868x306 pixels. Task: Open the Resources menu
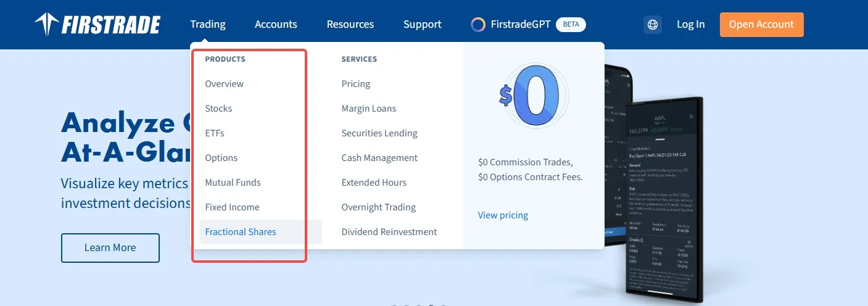click(x=350, y=25)
